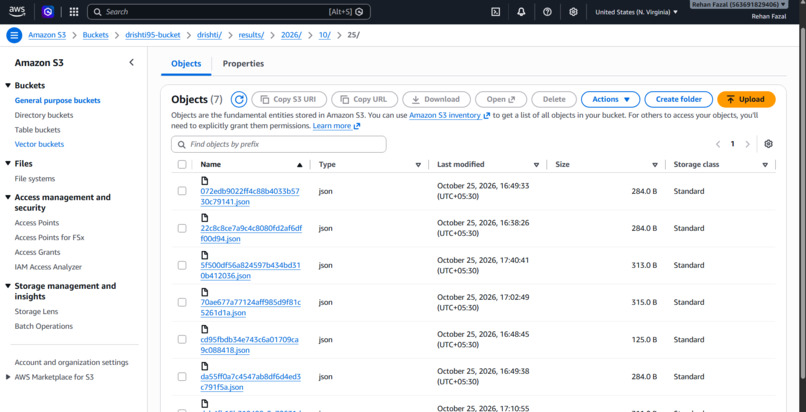
Task: Toggle the blue hamburger navigation menu
Action: tap(14, 35)
